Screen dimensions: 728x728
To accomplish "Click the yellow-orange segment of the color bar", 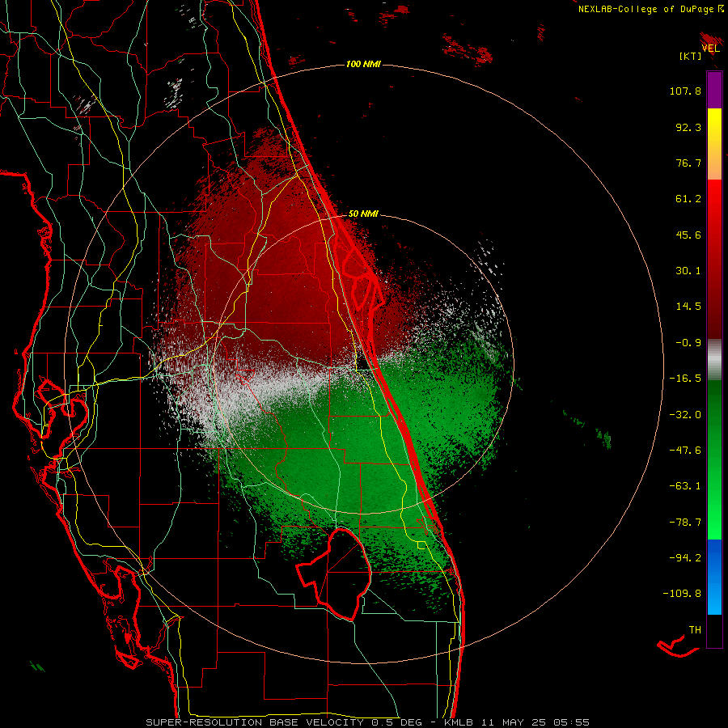I will pos(714,144).
